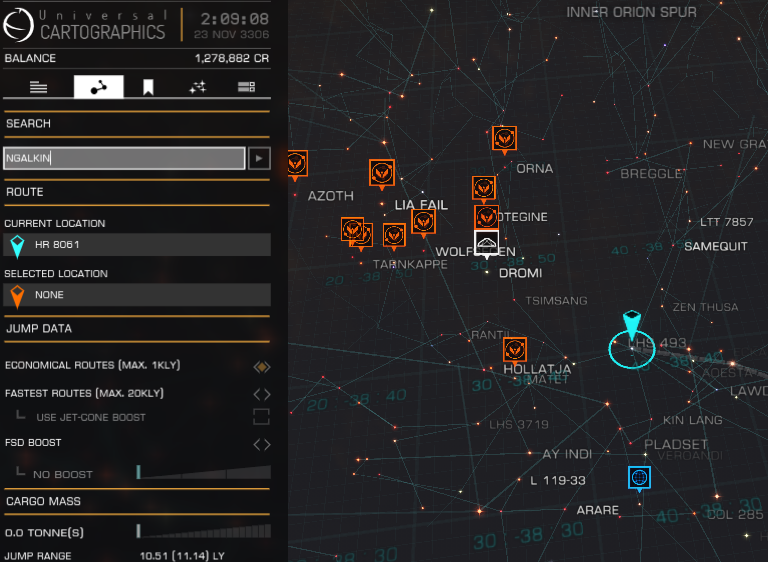Open the info list tab
The image size is (768, 562).
point(38,87)
